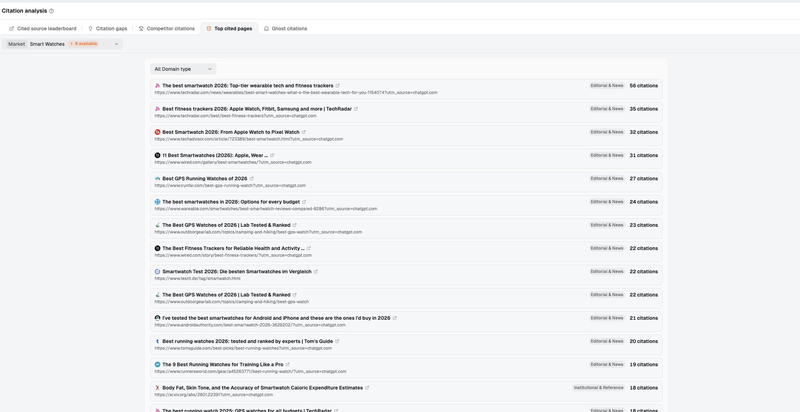800x412 pixels.
Task: Open external link for Best fitness trackers TechRadar
Action: (356, 109)
